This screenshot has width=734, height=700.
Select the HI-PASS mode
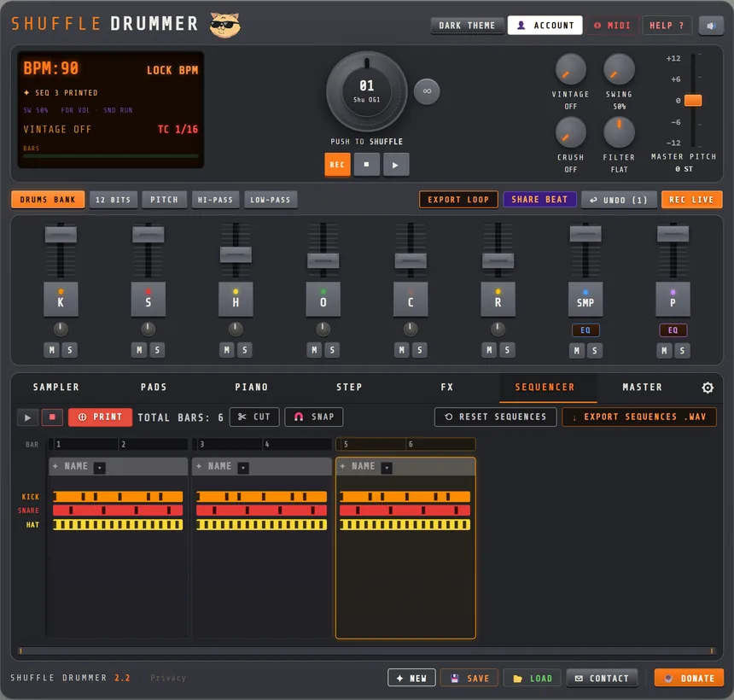(215, 200)
